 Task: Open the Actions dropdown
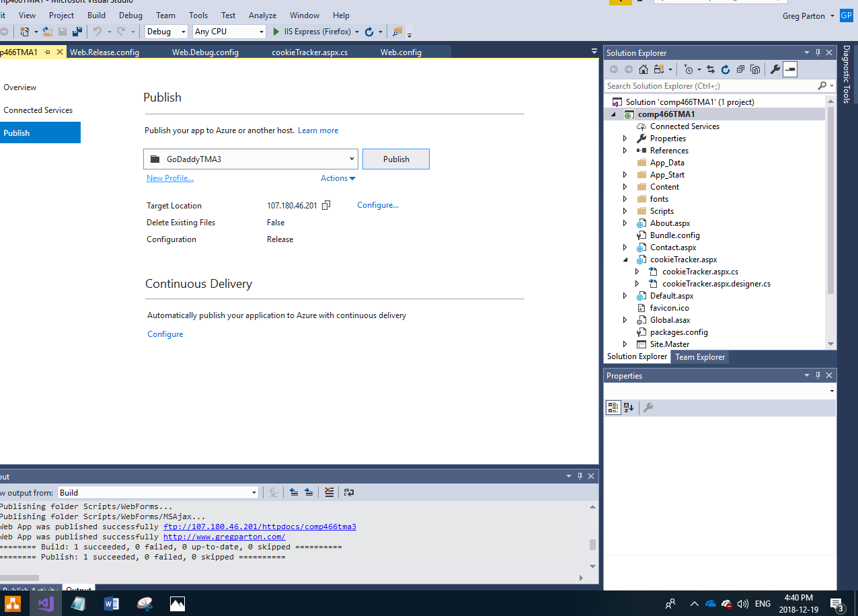[x=338, y=178]
